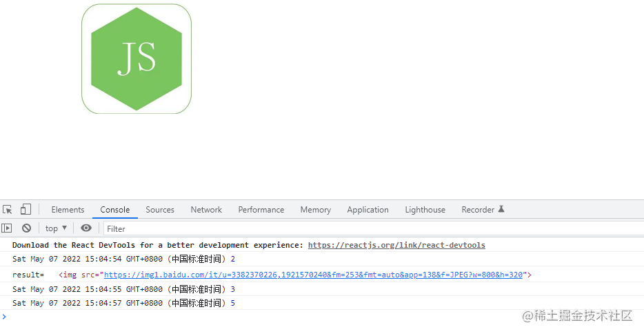The width and height of the screenshot is (644, 334).
Task: Open the Performance tab
Action: [x=261, y=210]
